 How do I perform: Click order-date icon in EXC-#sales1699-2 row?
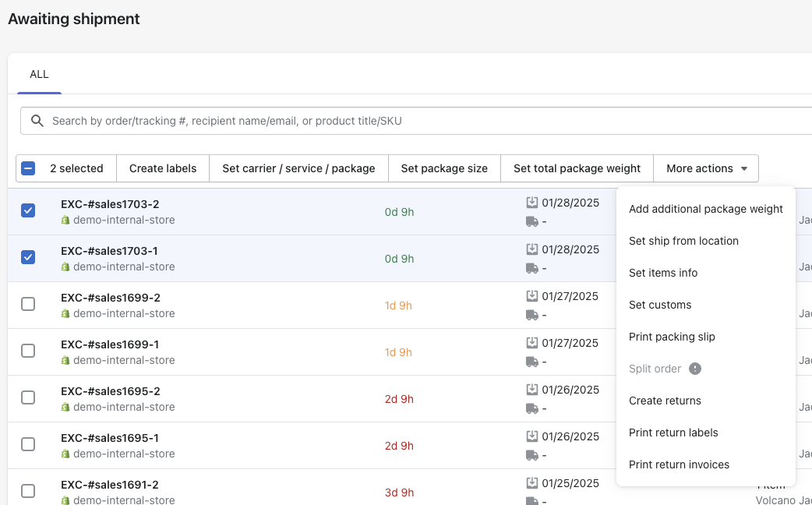click(x=531, y=295)
